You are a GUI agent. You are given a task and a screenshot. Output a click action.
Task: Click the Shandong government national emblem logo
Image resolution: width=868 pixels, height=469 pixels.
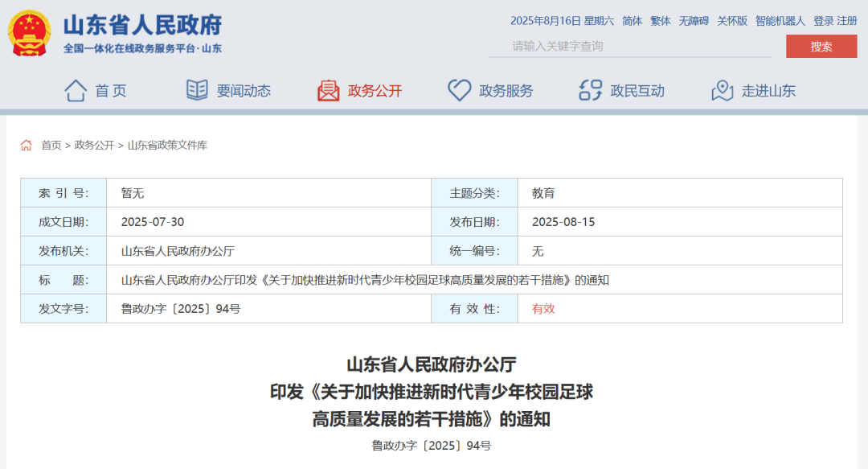click(x=29, y=33)
